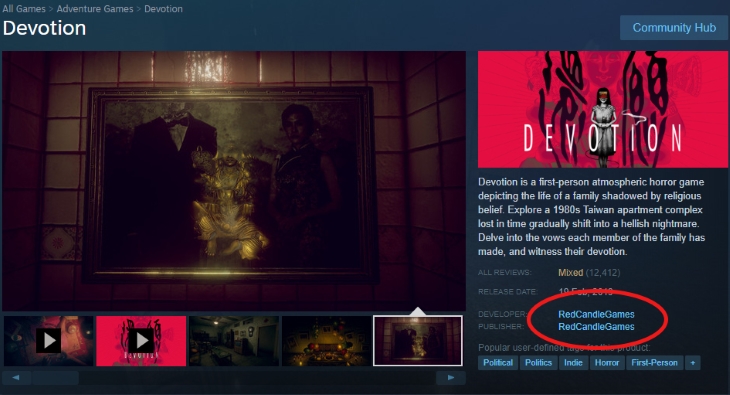Play the first trailer video thumbnail

pos(48,341)
